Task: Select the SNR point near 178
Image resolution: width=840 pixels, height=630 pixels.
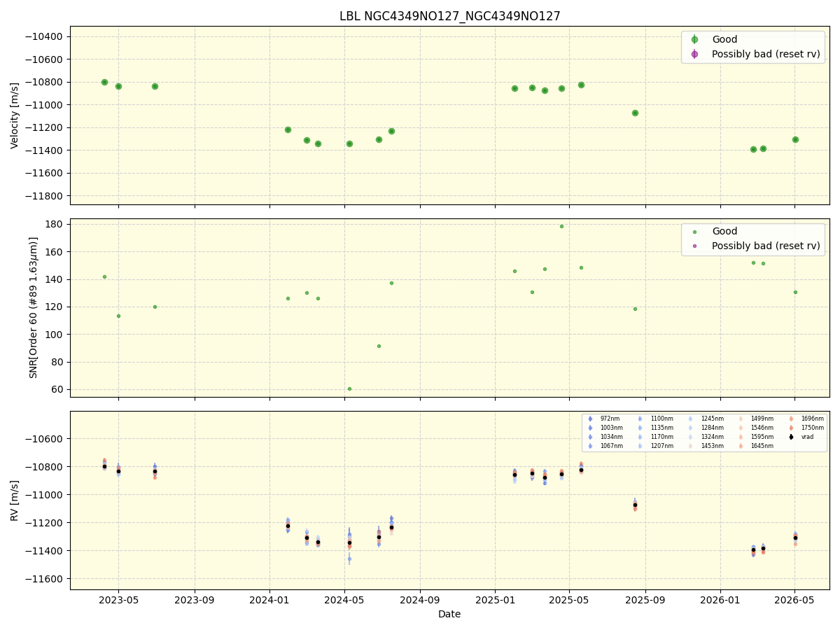Action: pyautogui.click(x=561, y=226)
